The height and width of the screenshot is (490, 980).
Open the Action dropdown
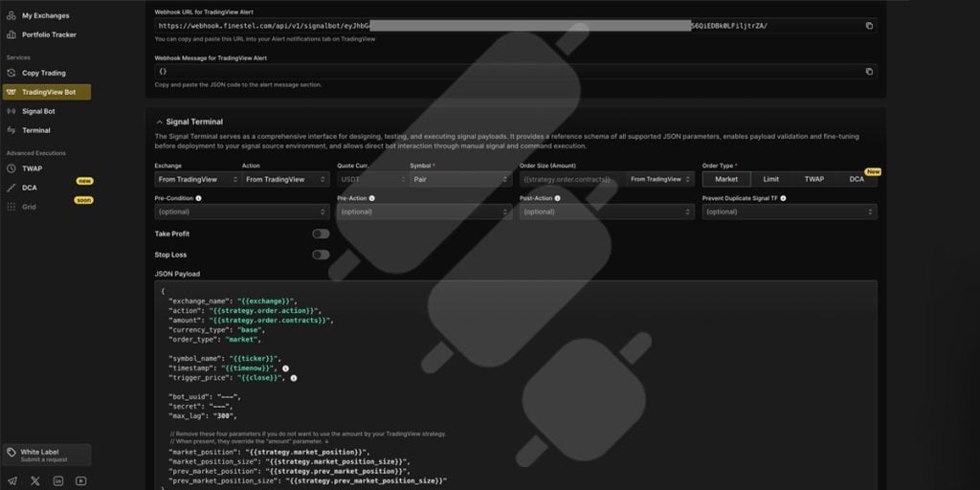tap(285, 179)
